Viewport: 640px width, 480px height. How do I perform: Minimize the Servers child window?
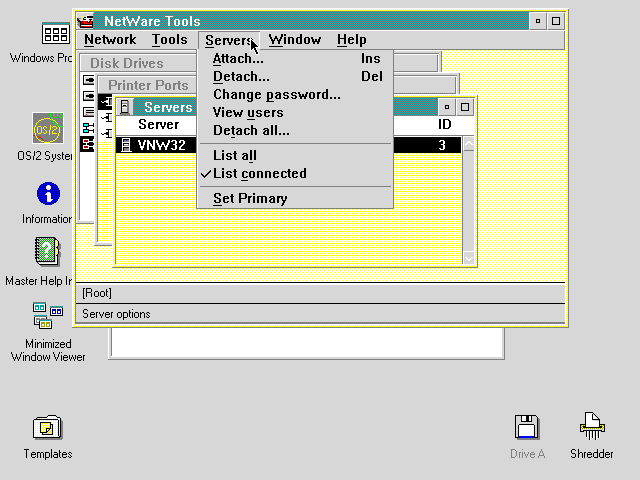coord(447,107)
